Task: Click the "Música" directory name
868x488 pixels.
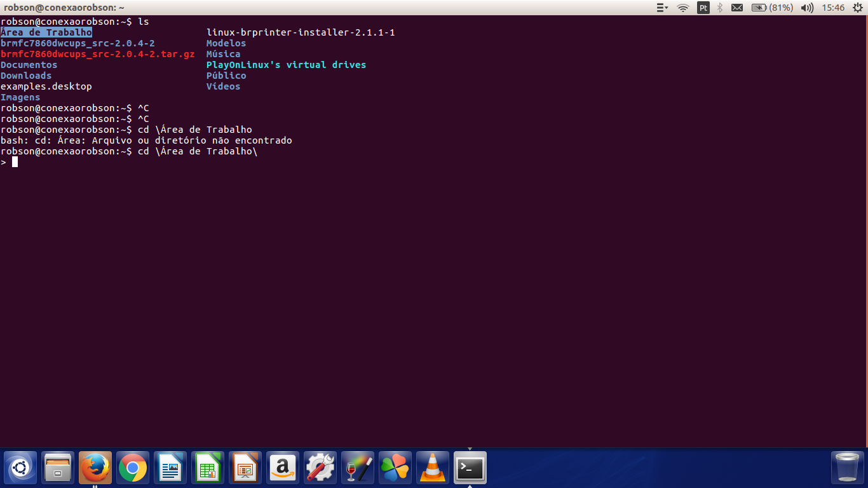Action: [224, 54]
